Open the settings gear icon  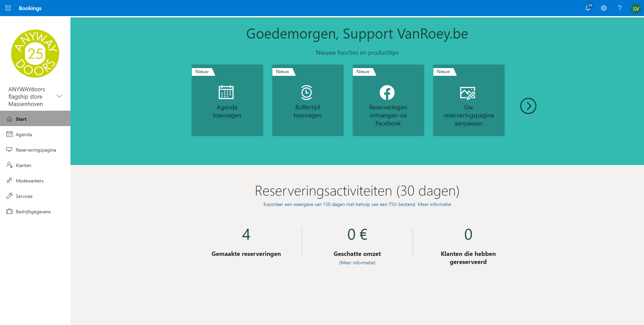point(604,8)
